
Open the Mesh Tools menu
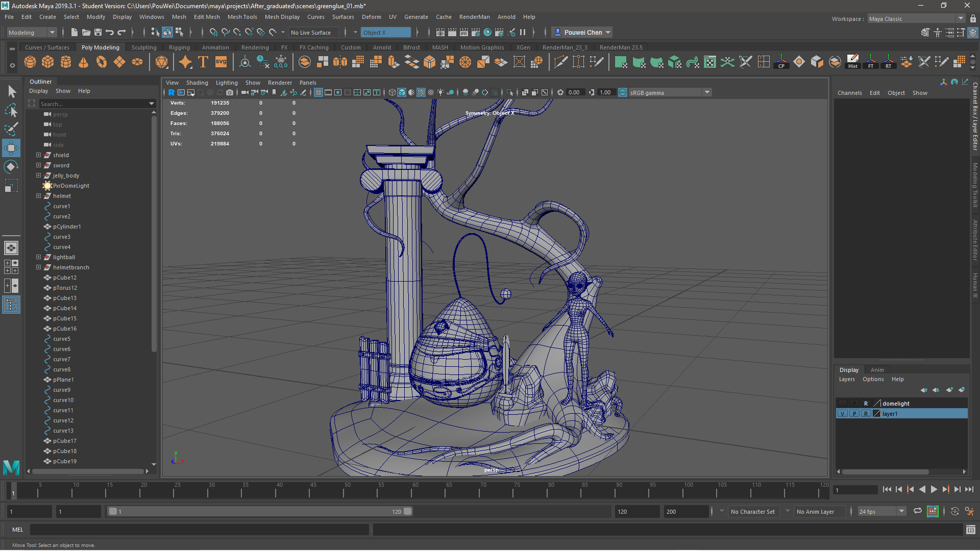242,17
